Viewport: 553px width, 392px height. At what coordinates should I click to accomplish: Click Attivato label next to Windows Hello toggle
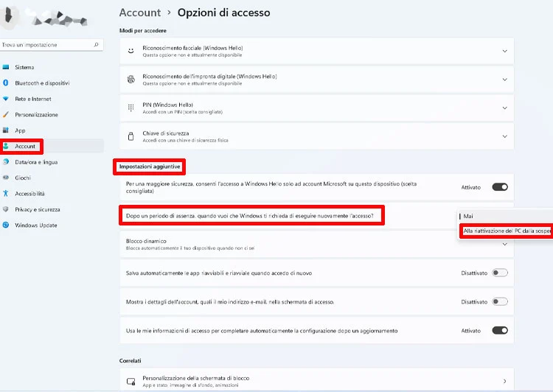coord(471,187)
